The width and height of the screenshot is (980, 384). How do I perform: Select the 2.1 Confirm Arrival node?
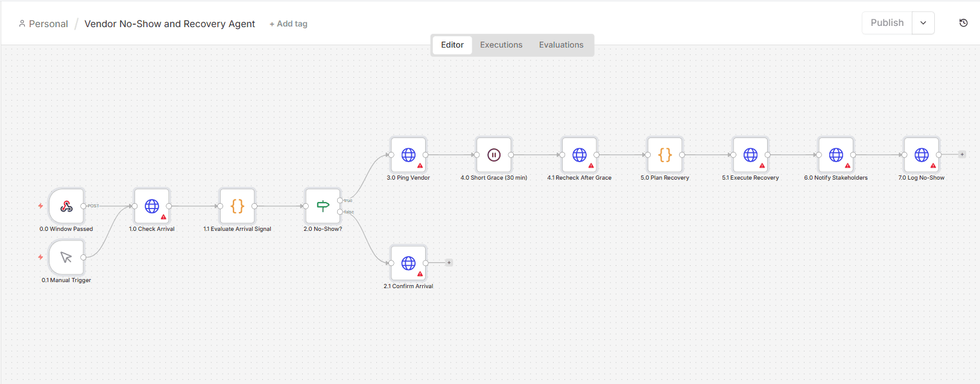[x=408, y=263]
